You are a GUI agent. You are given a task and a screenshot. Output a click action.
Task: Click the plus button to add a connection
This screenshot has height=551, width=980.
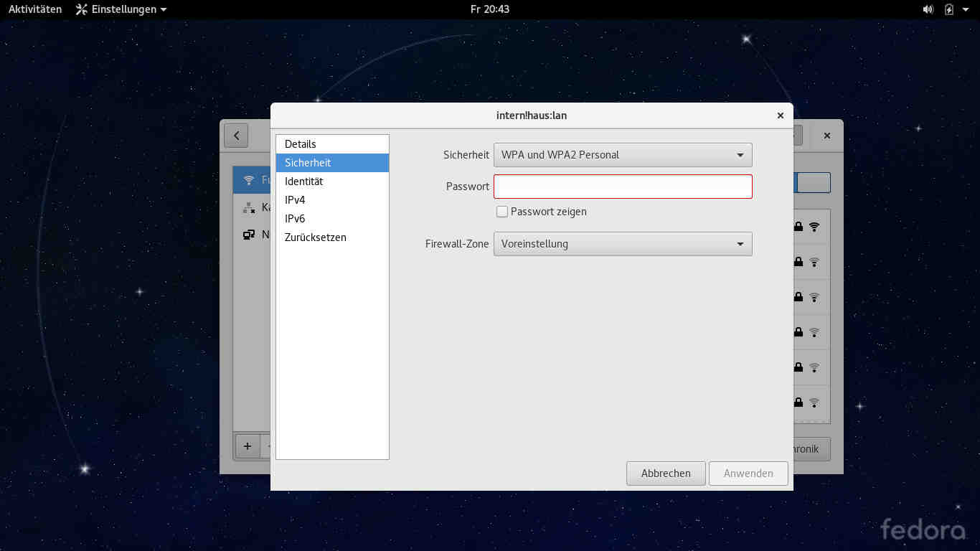pos(248,446)
